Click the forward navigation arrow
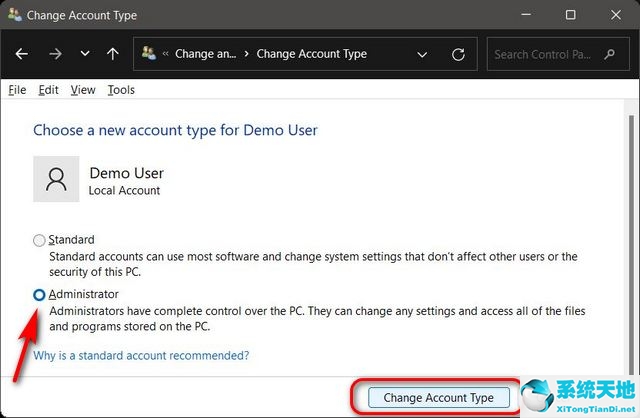 (x=55, y=53)
